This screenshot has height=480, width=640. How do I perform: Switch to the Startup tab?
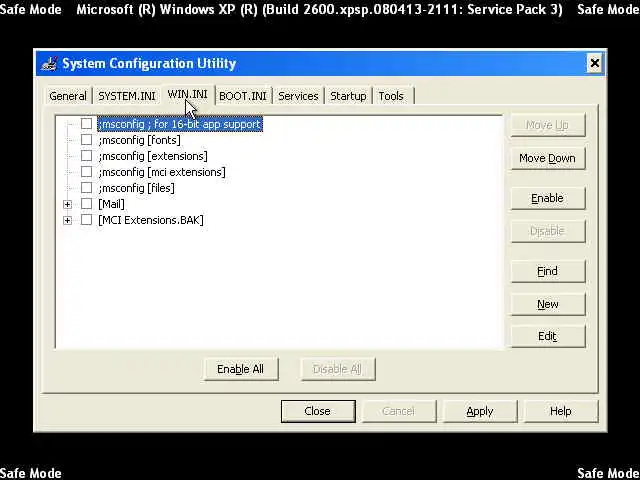tap(348, 96)
